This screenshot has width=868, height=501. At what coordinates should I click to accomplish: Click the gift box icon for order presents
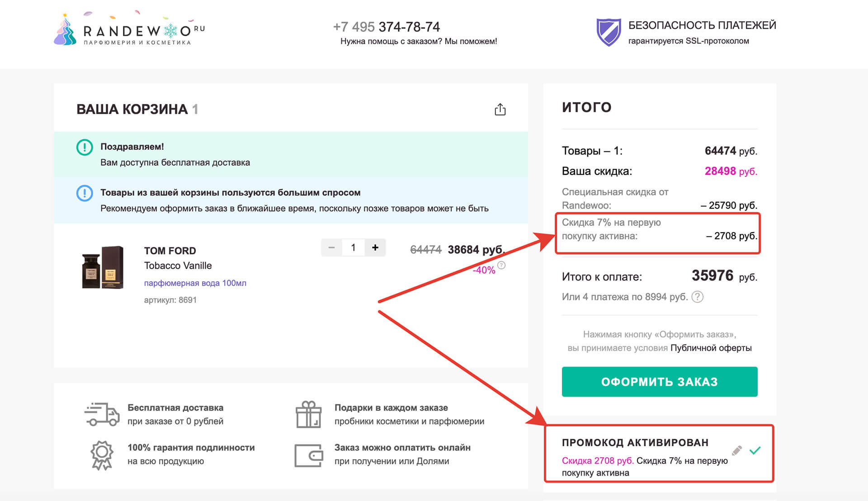click(309, 413)
